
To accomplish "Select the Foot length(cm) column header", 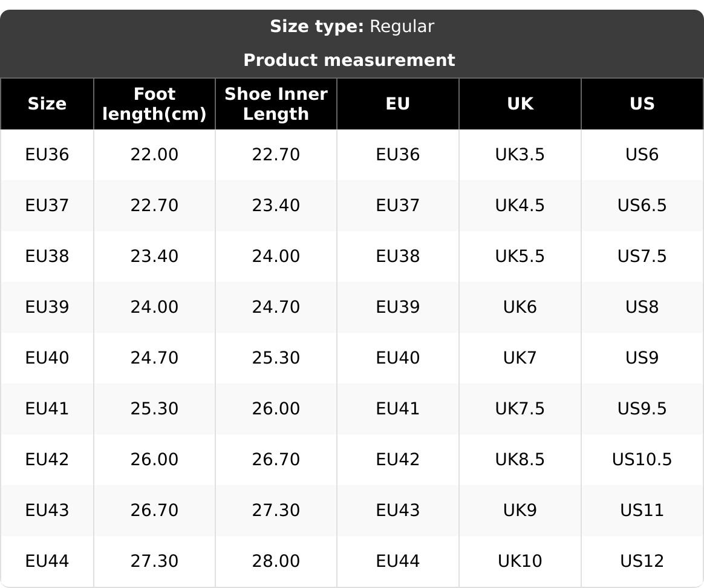I will pos(154,104).
